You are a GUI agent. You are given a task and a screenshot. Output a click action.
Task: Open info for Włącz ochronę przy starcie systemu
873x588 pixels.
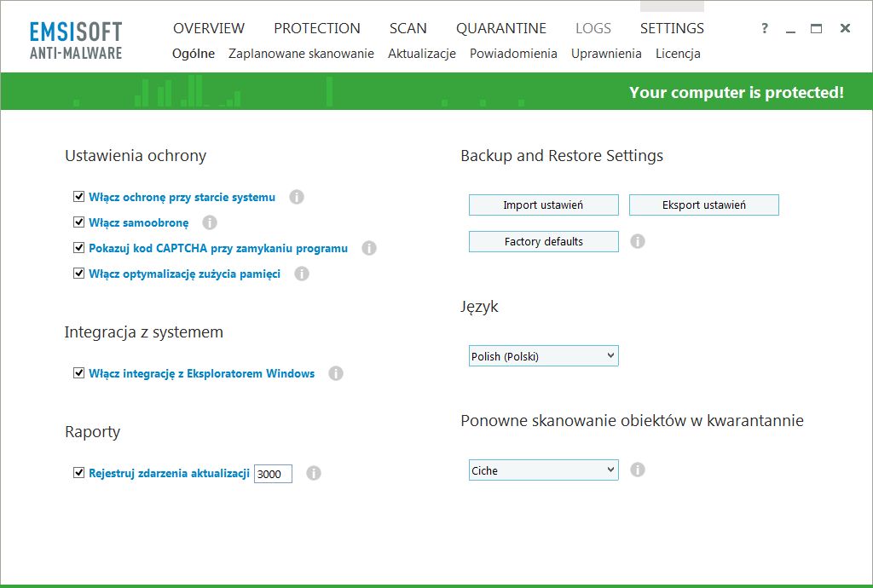point(297,197)
